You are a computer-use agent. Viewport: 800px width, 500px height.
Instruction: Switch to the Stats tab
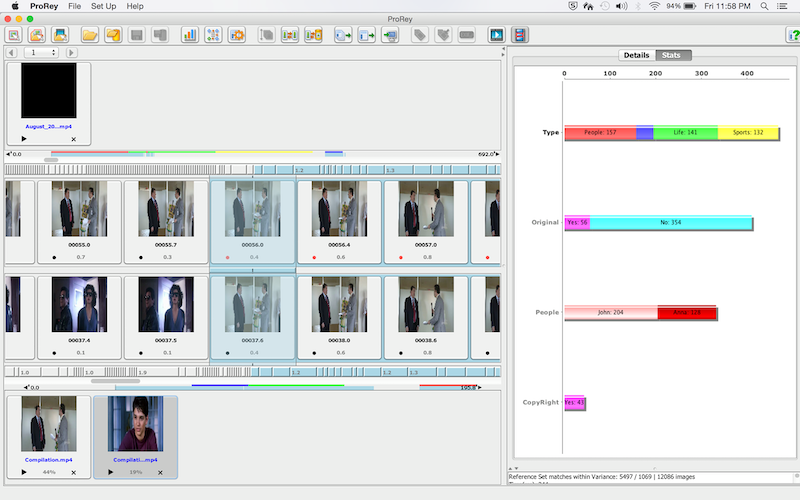(673, 55)
